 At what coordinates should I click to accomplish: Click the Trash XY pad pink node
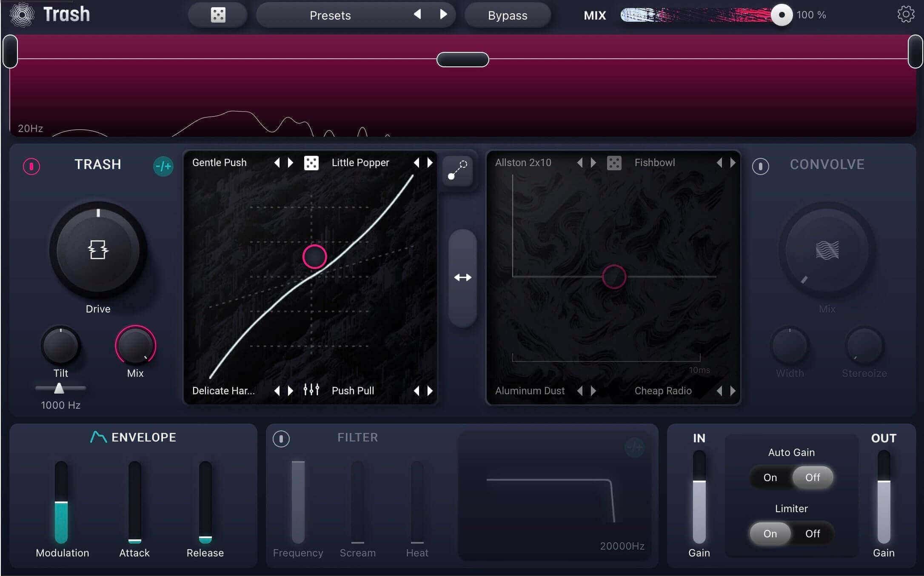(314, 256)
